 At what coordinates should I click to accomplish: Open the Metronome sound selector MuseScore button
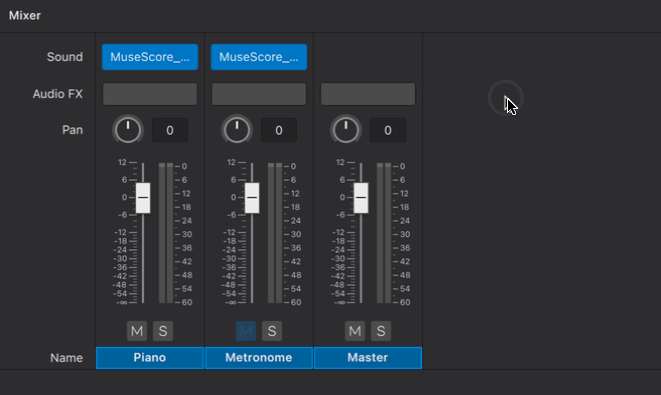[x=259, y=57]
